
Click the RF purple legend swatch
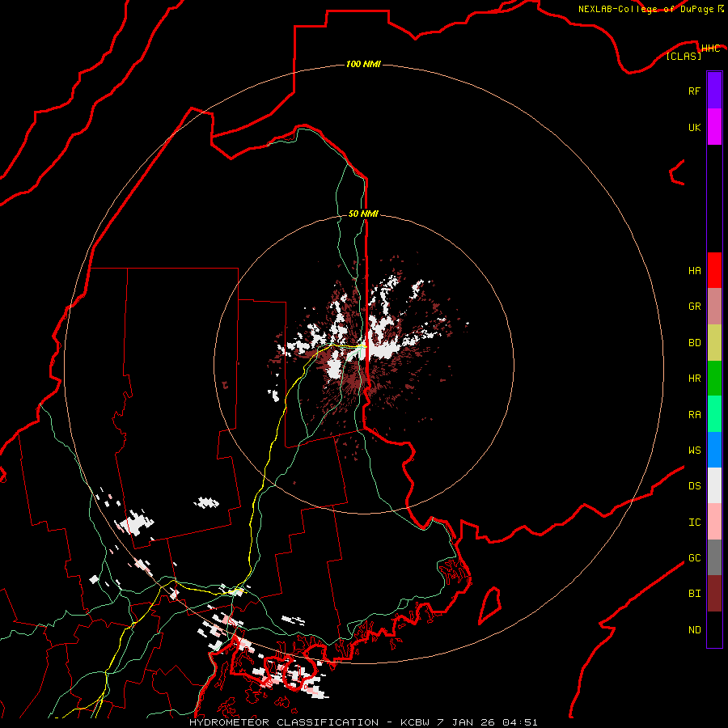point(714,91)
